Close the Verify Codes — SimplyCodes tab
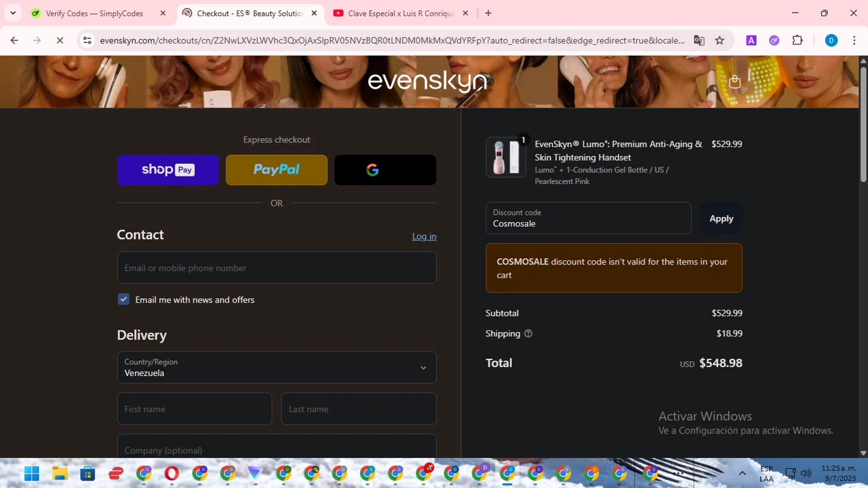Screen dimensions: 868x488 (163, 13)
